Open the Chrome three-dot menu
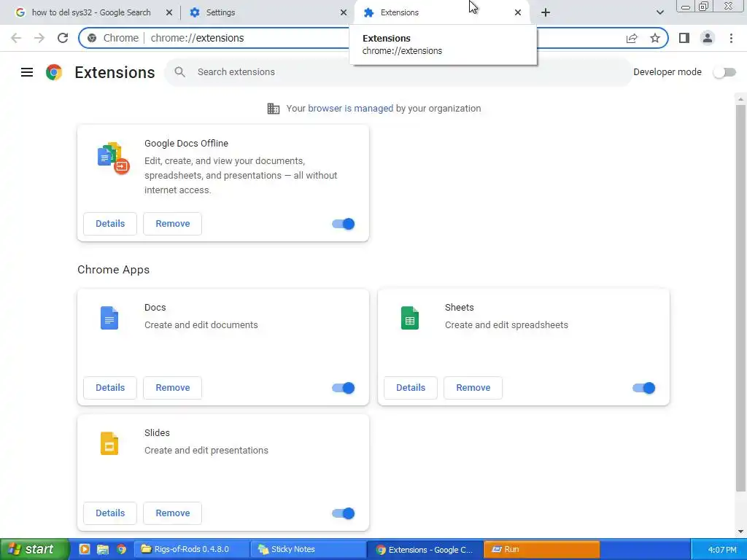The width and height of the screenshot is (747, 560). tap(731, 38)
